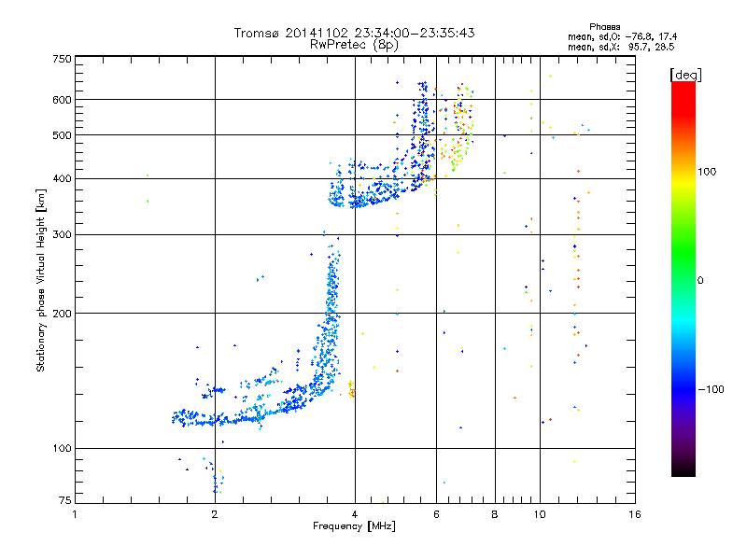The height and width of the screenshot is (560, 747).
Task: Click the y-axis tick label '100'
Action: 62,448
